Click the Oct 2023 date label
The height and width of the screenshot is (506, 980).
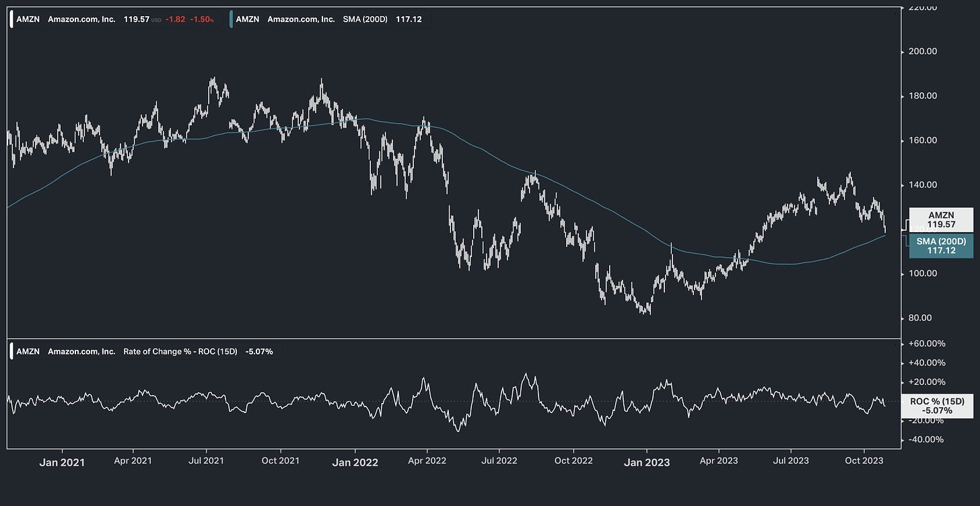point(864,462)
